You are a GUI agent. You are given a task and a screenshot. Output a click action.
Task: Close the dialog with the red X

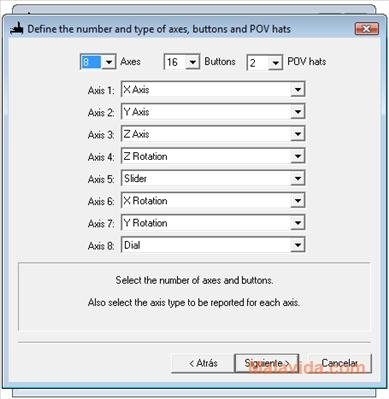[x=366, y=29]
